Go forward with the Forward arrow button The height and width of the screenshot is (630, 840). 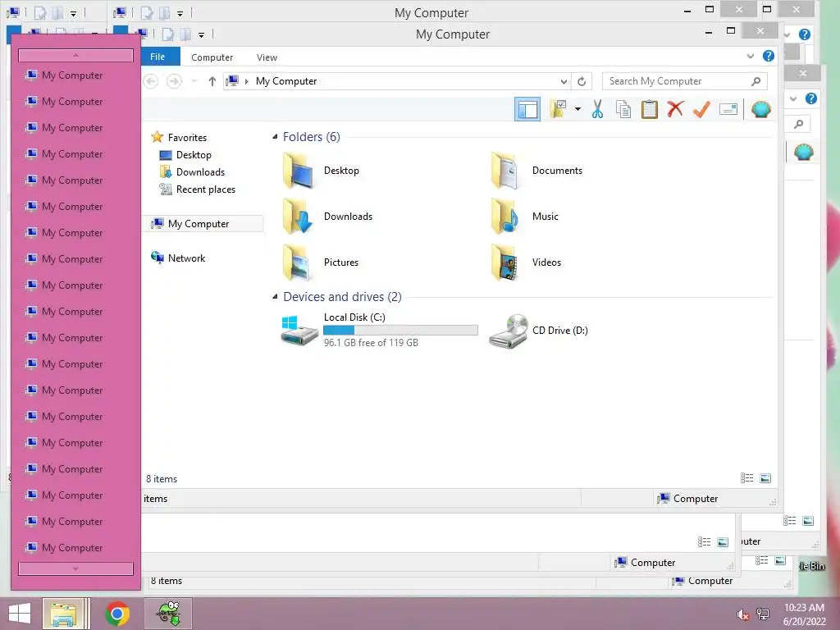174,81
